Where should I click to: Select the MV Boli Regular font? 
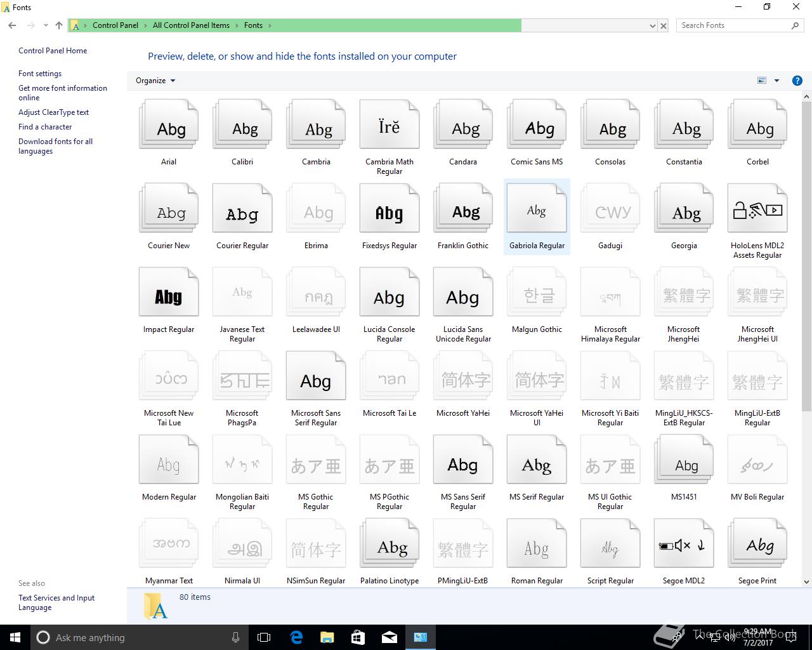click(x=757, y=468)
